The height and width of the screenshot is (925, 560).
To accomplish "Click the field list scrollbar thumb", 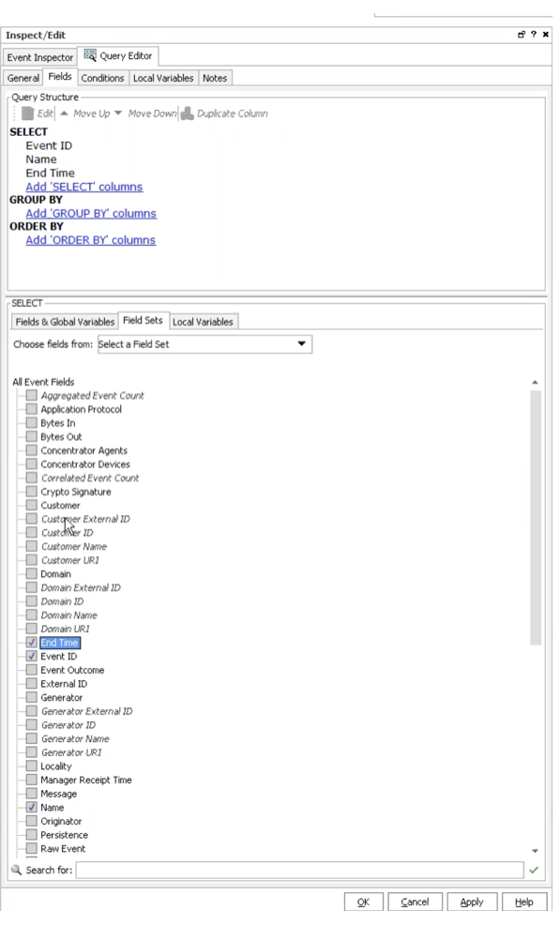I will click(x=536, y=518).
